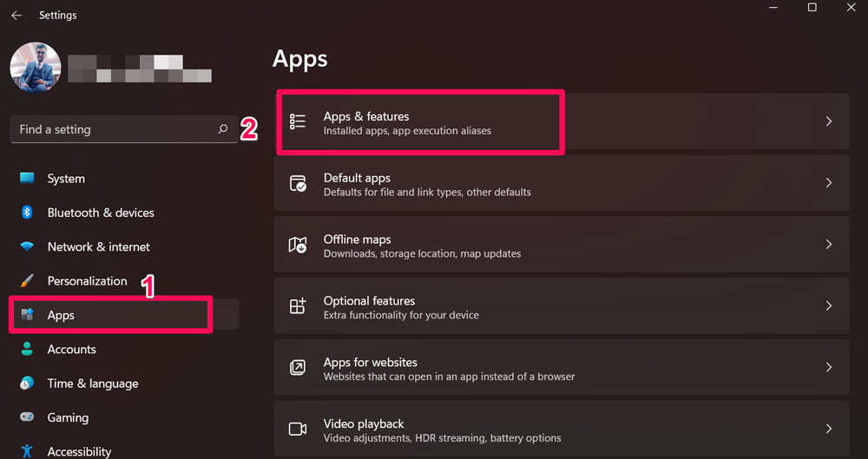The height and width of the screenshot is (459, 868).
Task: Click the Network & internet Wi-Fi icon
Action: coord(27,247)
